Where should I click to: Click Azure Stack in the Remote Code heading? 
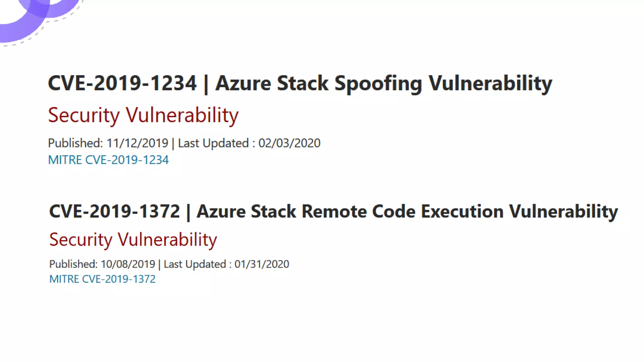point(246,211)
